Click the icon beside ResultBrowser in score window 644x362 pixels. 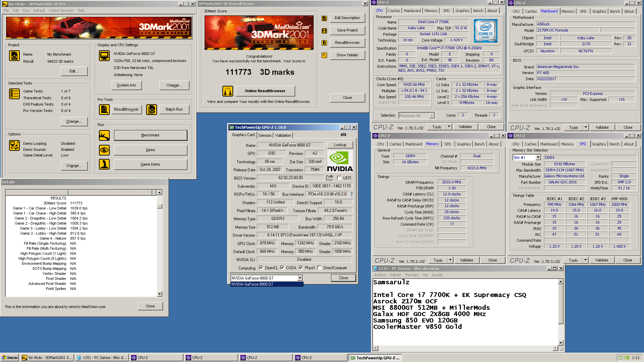324,43
